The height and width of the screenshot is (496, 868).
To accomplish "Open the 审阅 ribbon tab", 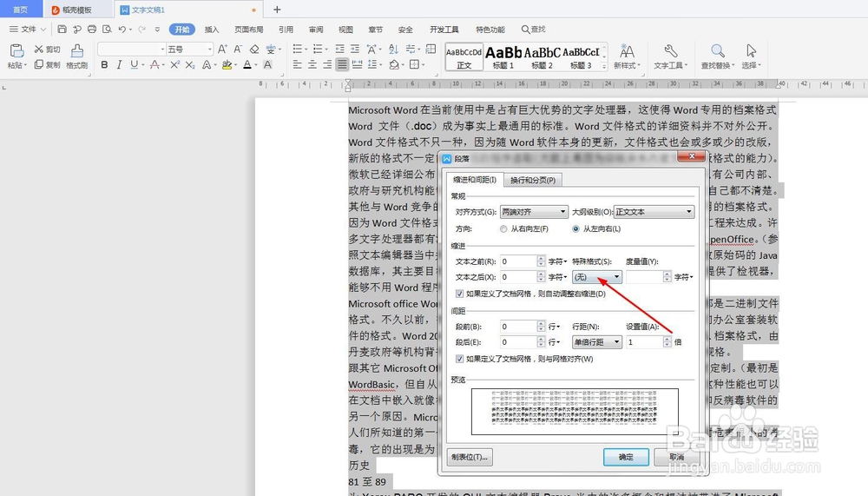I will tap(316, 30).
